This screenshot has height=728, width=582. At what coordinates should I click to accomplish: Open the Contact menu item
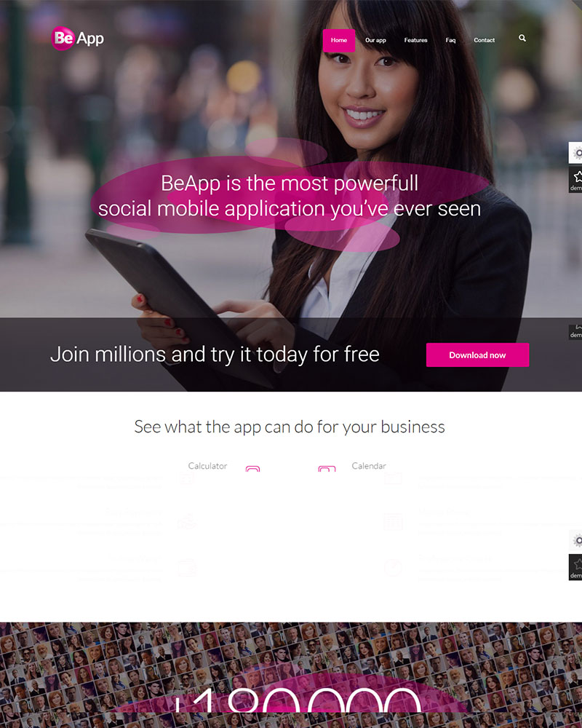[x=484, y=40]
